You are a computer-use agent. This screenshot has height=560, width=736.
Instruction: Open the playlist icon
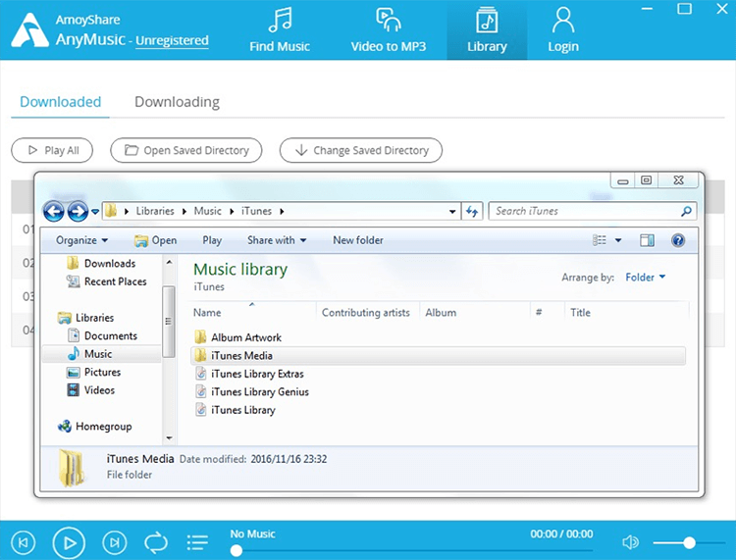197,542
